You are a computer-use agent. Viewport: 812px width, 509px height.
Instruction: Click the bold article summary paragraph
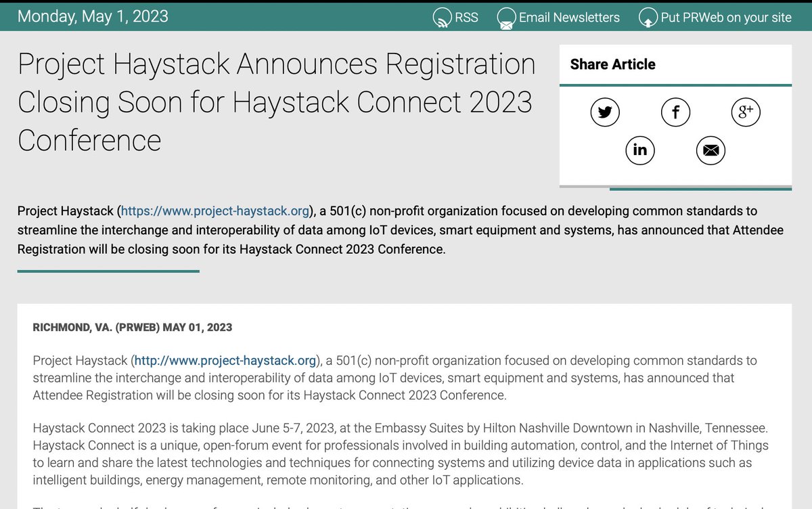tap(399, 230)
